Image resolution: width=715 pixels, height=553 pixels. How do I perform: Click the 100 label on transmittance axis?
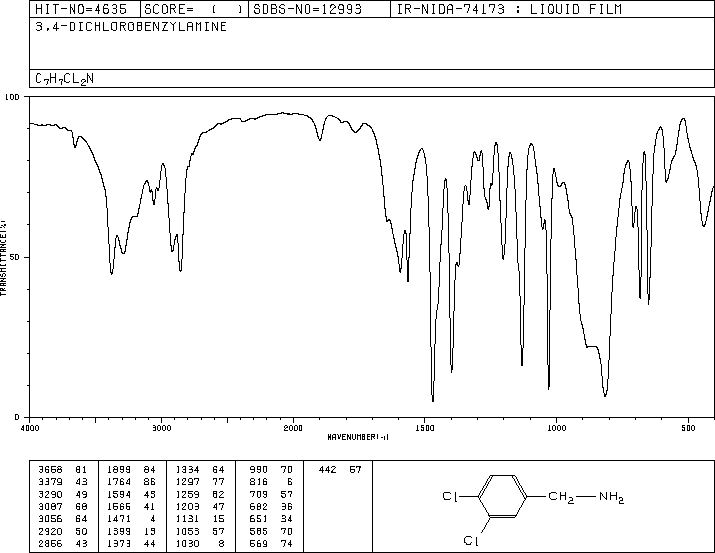click(x=12, y=97)
